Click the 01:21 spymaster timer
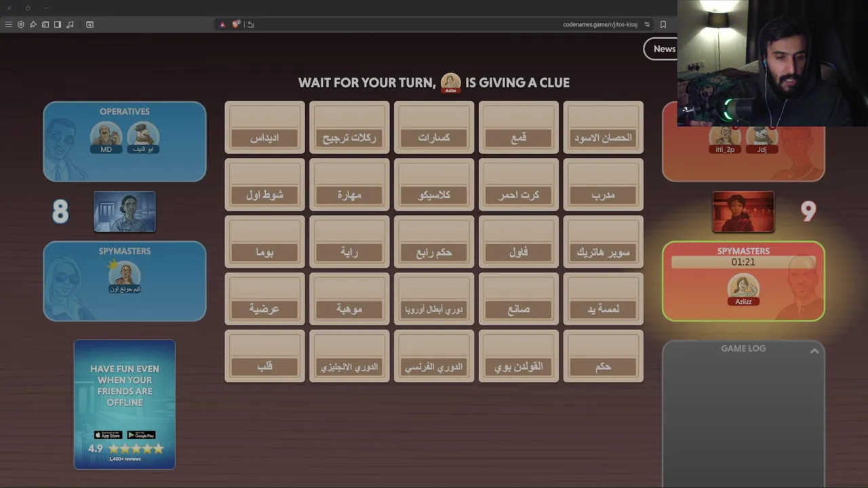 click(743, 262)
